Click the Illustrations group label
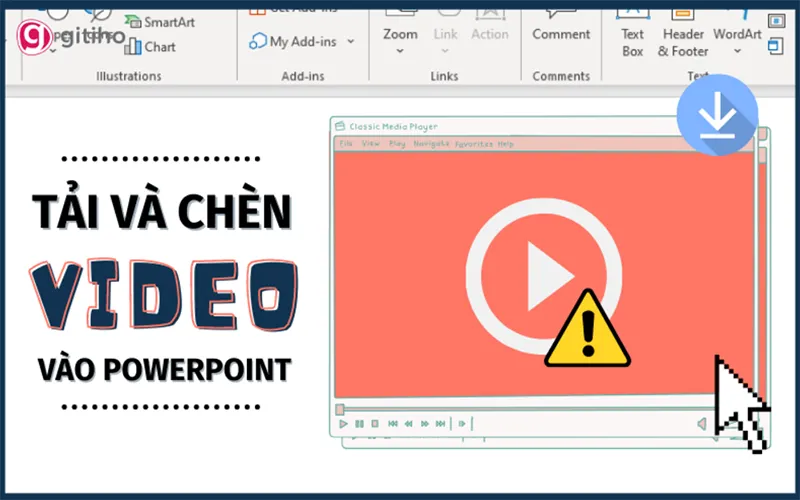 (x=129, y=76)
